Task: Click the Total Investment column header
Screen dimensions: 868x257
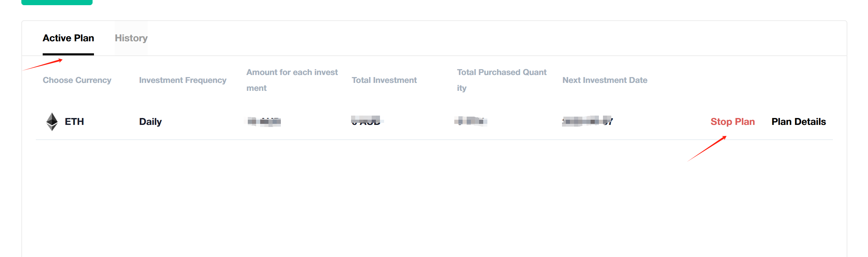Action: tap(384, 80)
